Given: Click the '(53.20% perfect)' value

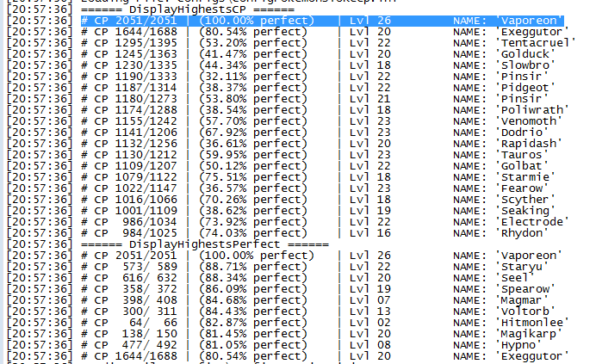Looking at the screenshot, I should tap(253, 43).
